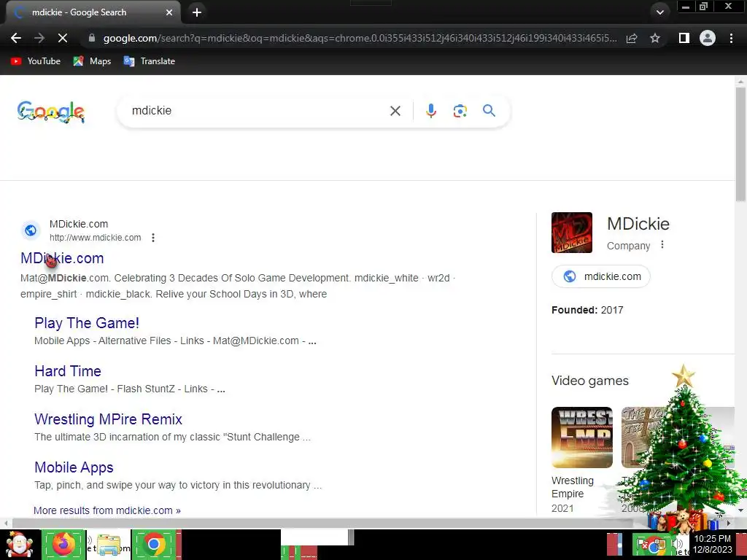Open the MDickie knowledge panel three-dot options

pos(662,245)
